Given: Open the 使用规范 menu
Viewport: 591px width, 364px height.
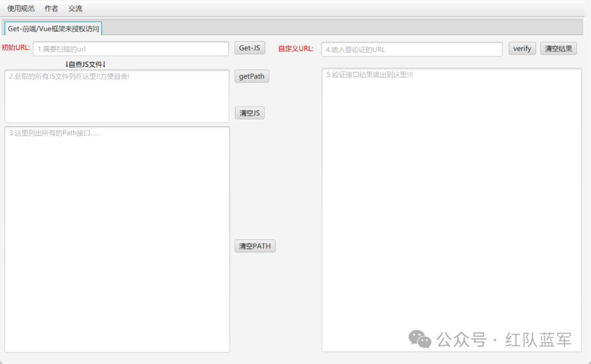Looking at the screenshot, I should pyautogui.click(x=21, y=9).
